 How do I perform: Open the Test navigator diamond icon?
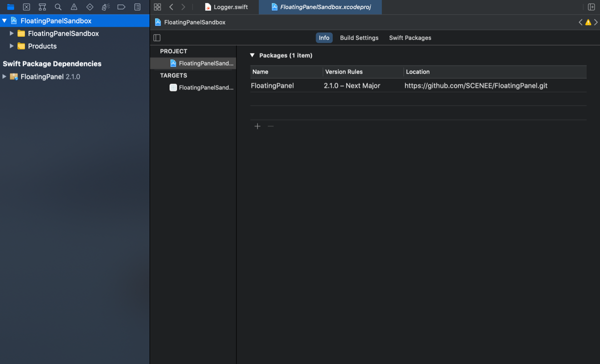[x=90, y=7]
